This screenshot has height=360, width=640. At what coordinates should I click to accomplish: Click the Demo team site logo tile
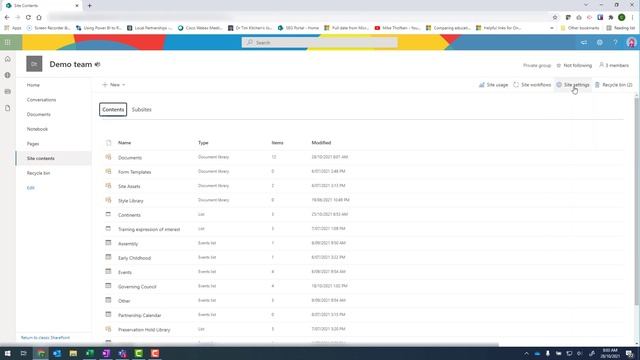coord(34,64)
